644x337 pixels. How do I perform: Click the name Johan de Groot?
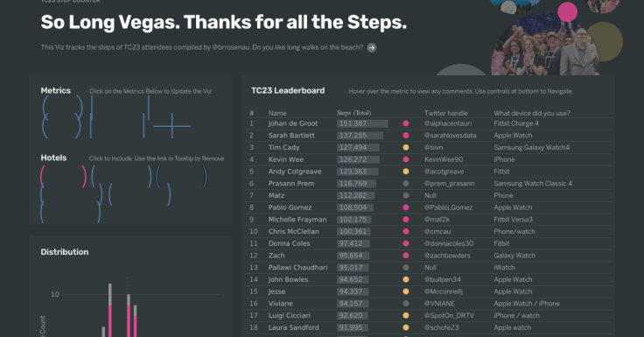click(x=293, y=123)
